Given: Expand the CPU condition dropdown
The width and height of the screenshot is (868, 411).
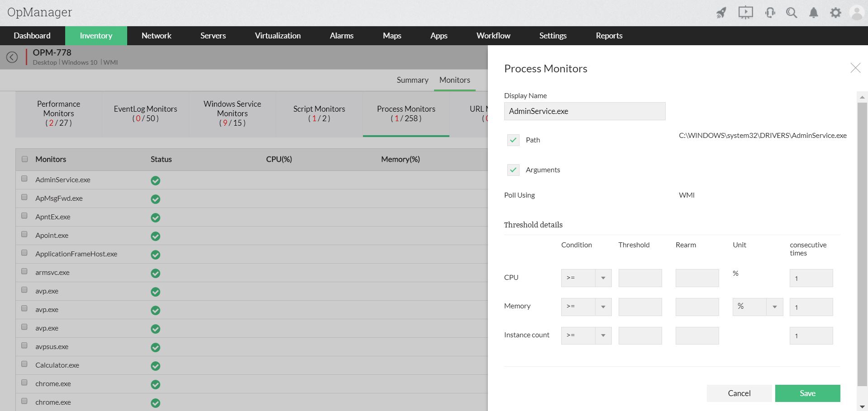Looking at the screenshot, I should point(586,278).
